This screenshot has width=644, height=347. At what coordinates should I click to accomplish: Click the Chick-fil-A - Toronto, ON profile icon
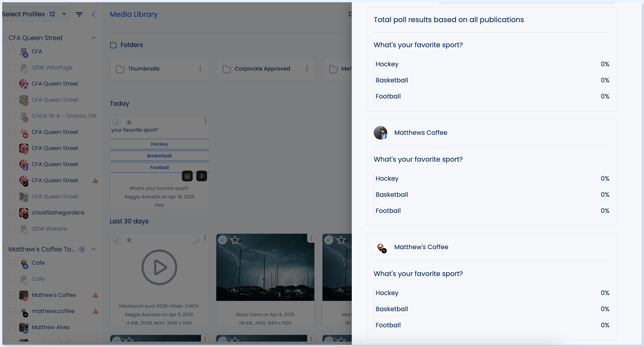click(24, 116)
